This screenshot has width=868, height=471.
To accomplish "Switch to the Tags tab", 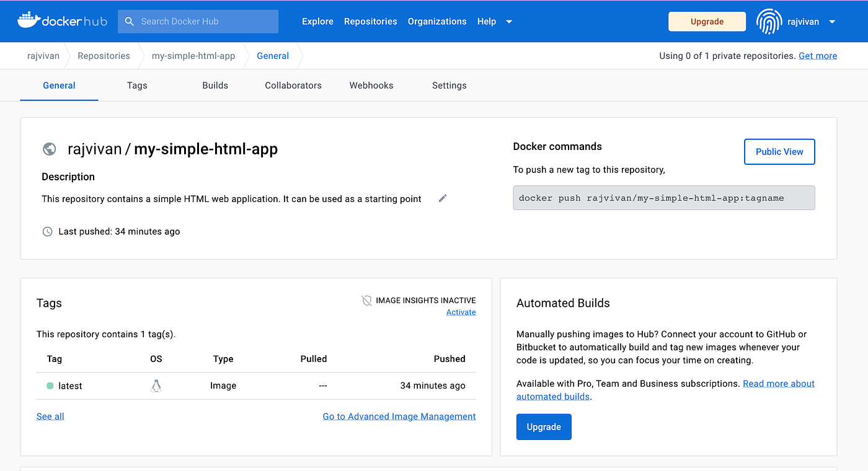I will coord(137,86).
